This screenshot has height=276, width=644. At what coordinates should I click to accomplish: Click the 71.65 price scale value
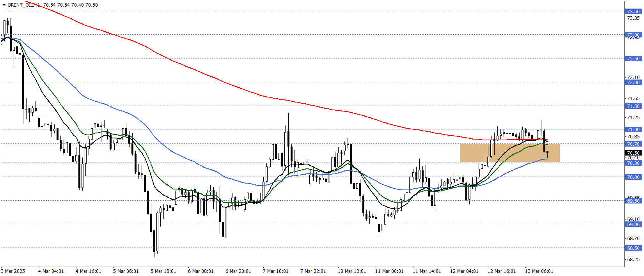(x=633, y=99)
